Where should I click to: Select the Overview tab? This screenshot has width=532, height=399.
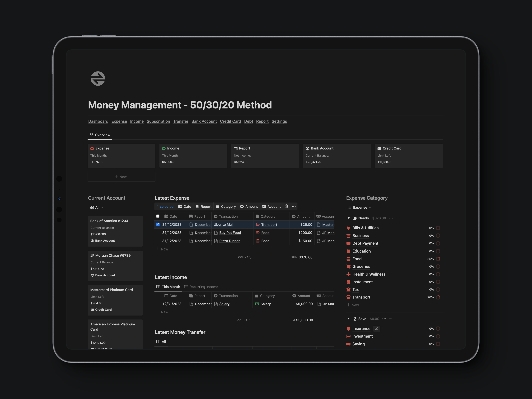[100, 135]
